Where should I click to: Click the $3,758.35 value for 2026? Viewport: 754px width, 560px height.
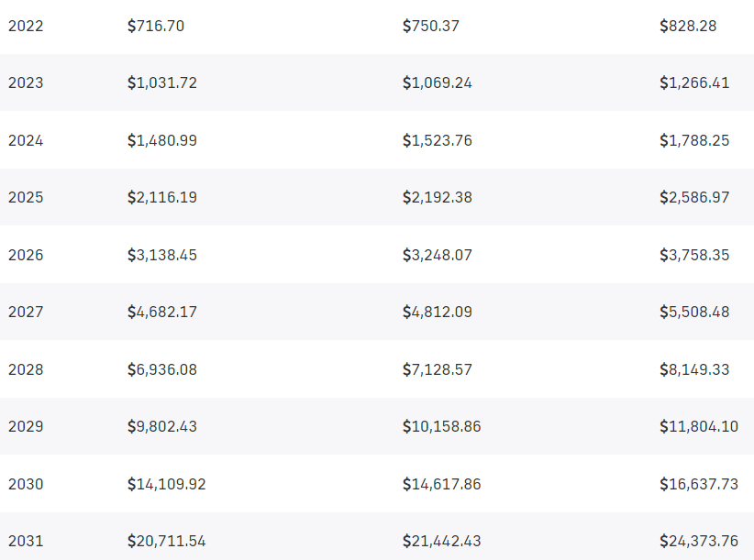coord(694,255)
